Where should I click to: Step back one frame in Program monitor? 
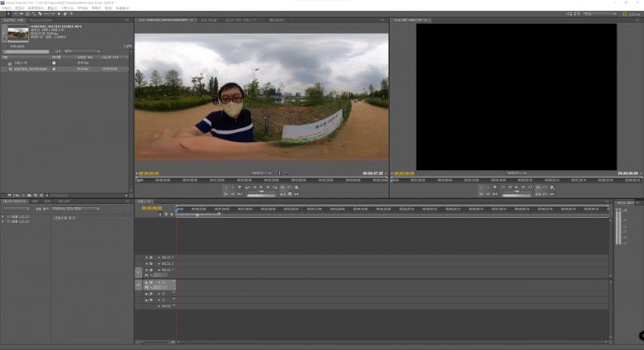coord(510,187)
